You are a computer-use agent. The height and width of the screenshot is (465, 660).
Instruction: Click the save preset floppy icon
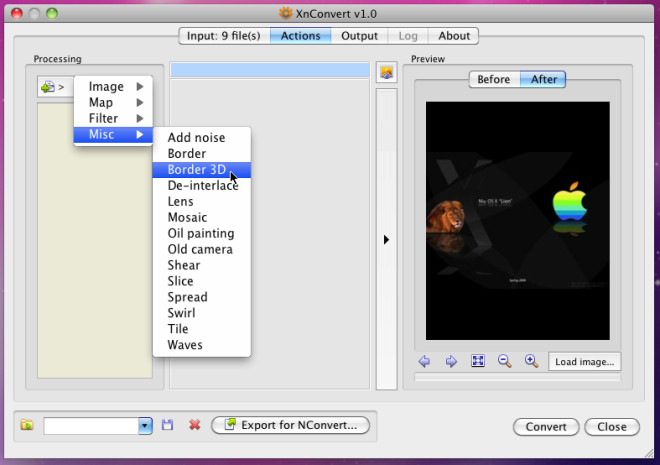pos(167,425)
